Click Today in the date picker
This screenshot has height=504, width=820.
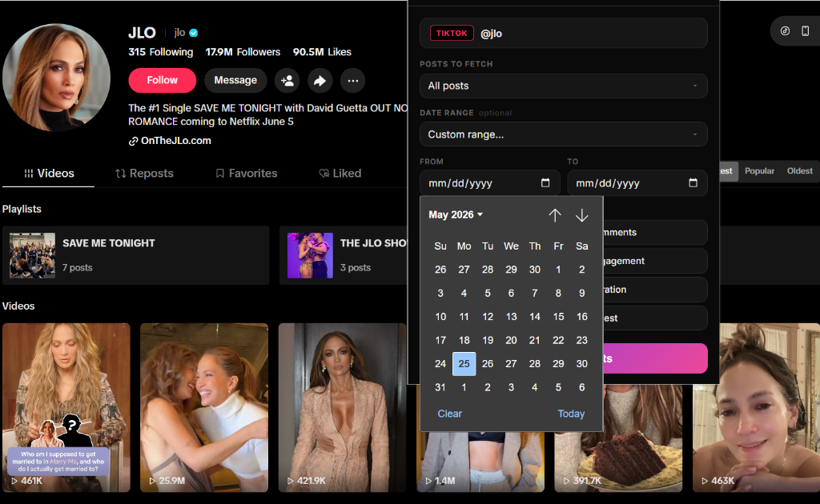[571, 414]
